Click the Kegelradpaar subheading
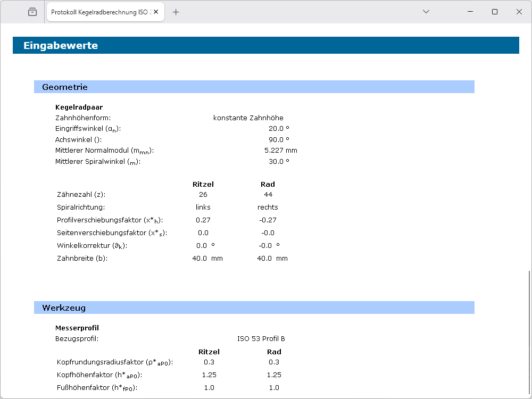The height and width of the screenshot is (399, 532). (79, 107)
